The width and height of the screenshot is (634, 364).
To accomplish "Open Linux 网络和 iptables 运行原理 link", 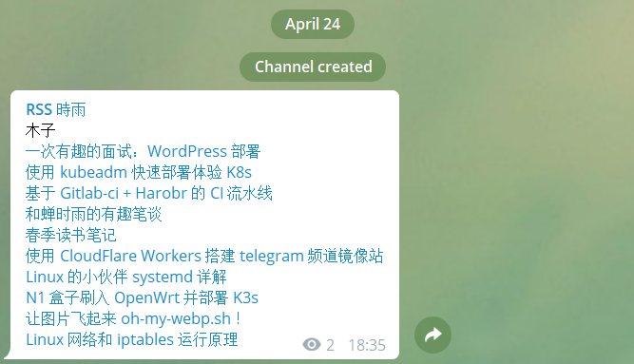I will coord(132,339).
